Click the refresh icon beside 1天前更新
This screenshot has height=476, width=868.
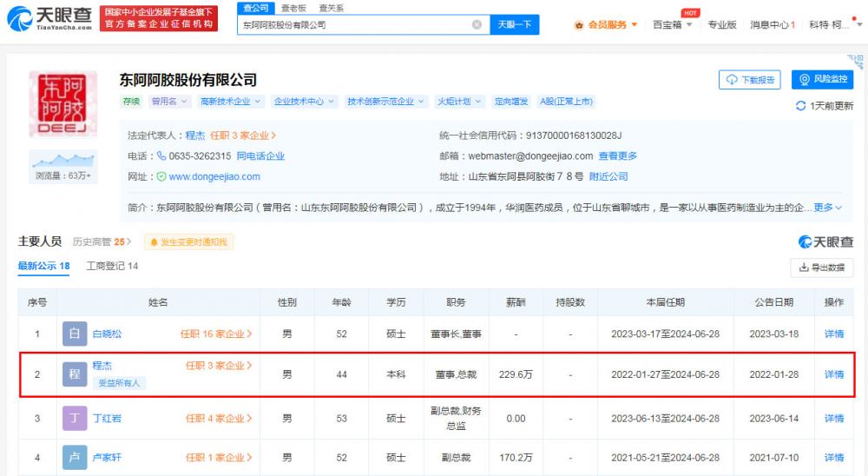click(x=800, y=105)
